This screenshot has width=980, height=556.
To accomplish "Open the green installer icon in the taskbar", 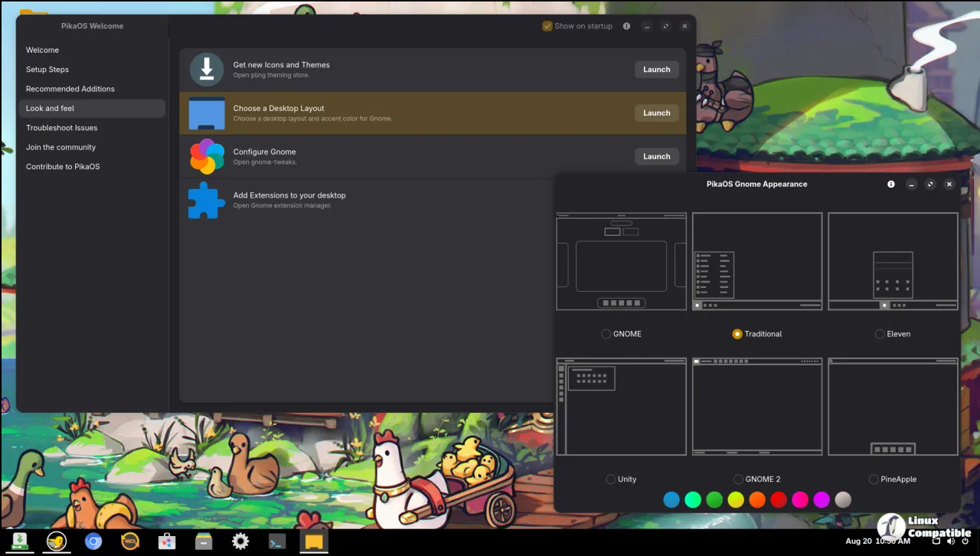I will (x=19, y=541).
